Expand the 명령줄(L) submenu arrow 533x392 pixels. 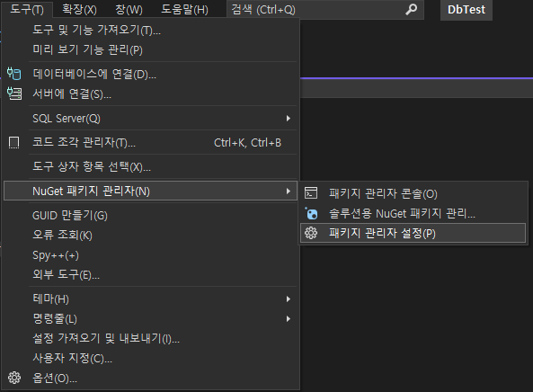tap(289, 318)
